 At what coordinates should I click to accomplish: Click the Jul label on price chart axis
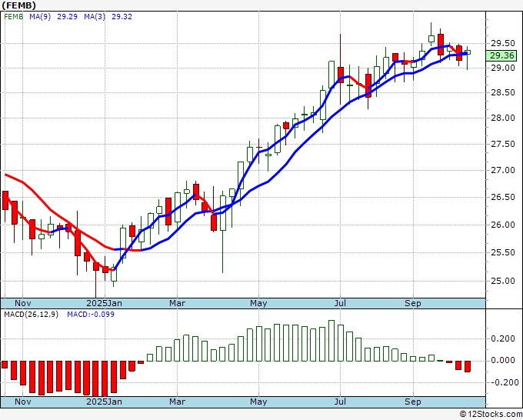click(x=340, y=303)
